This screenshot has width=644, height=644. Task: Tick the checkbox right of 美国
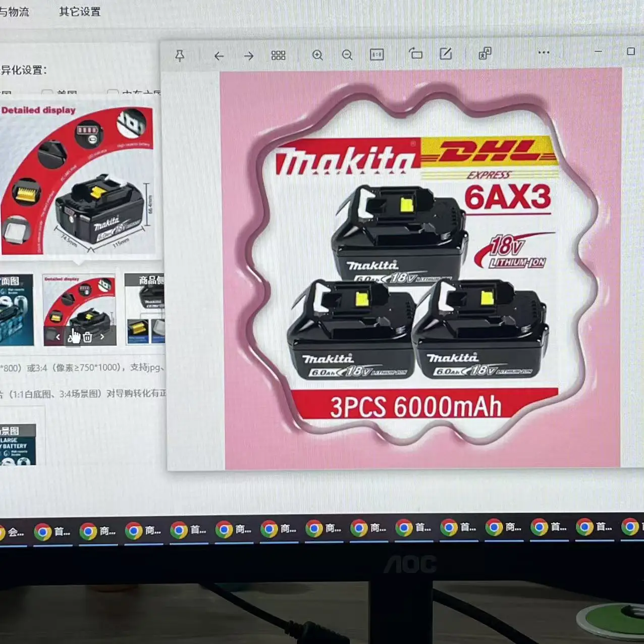point(113,93)
